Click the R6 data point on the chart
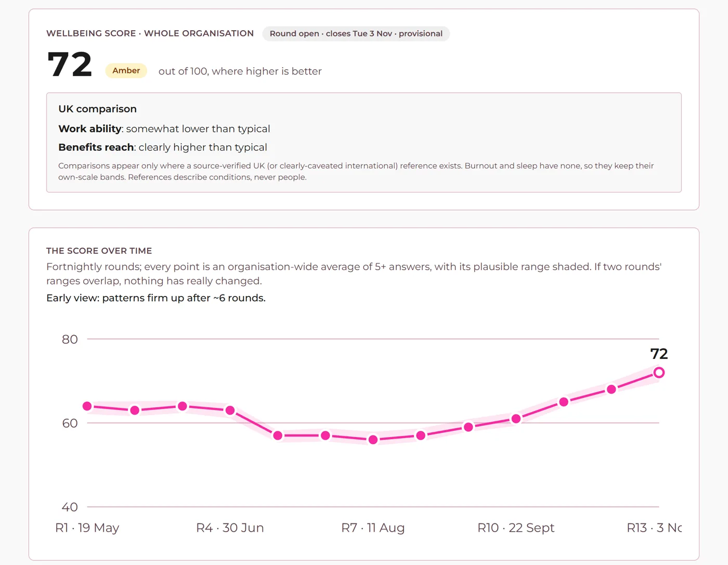This screenshot has height=565, width=728. tap(326, 435)
